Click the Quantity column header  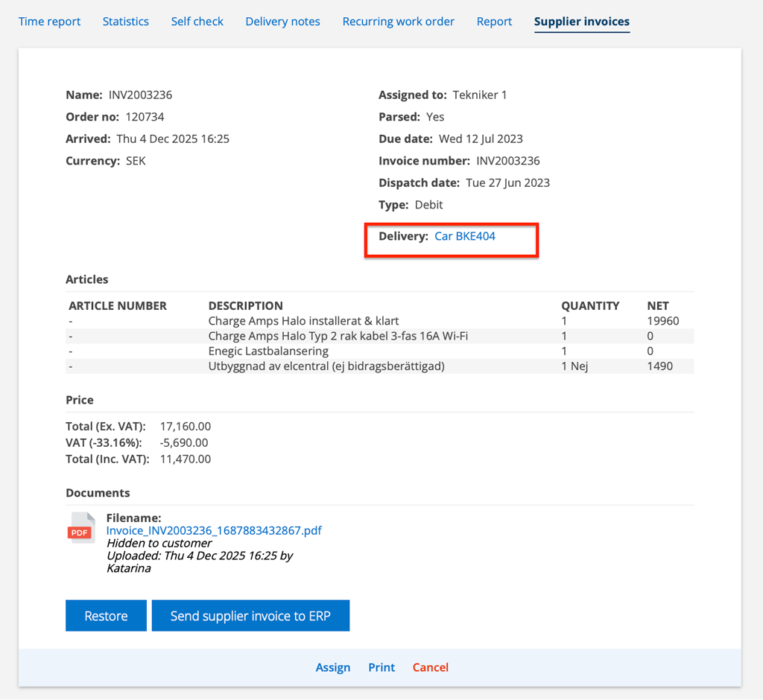click(590, 305)
